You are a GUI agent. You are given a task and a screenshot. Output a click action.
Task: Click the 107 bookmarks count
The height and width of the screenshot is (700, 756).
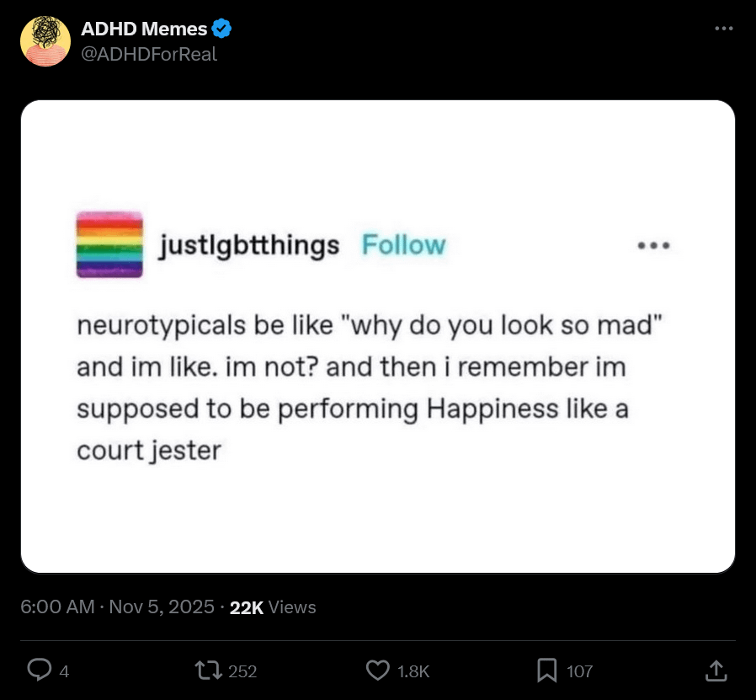(x=580, y=671)
